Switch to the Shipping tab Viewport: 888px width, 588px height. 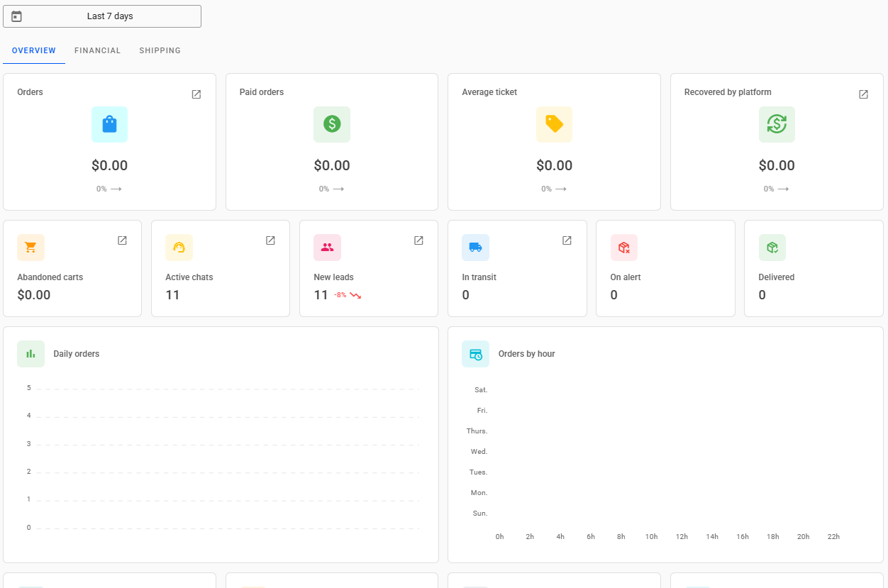pyautogui.click(x=160, y=51)
